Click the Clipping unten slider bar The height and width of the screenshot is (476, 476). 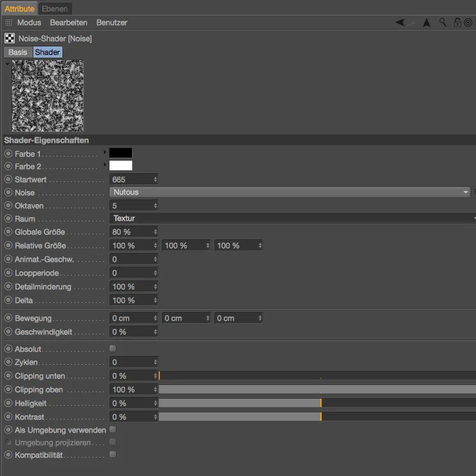317,376
